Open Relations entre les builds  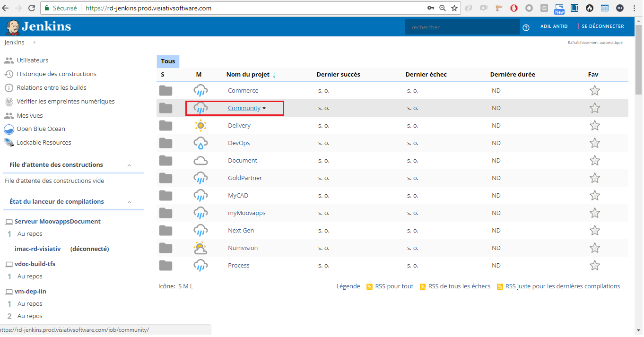52,88
